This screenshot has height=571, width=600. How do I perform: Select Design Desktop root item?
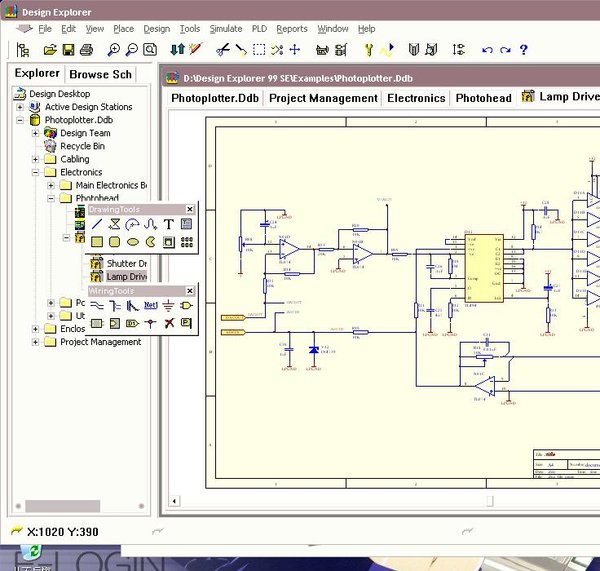click(60, 94)
